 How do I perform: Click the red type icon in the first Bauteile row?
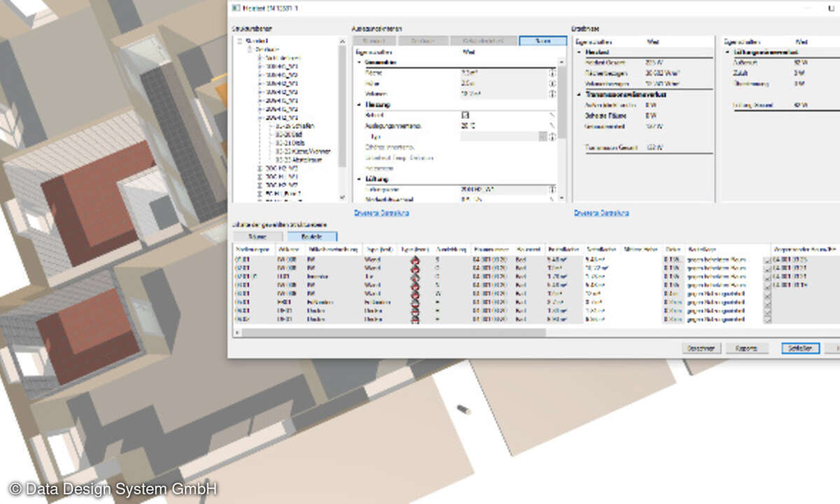pos(414,260)
